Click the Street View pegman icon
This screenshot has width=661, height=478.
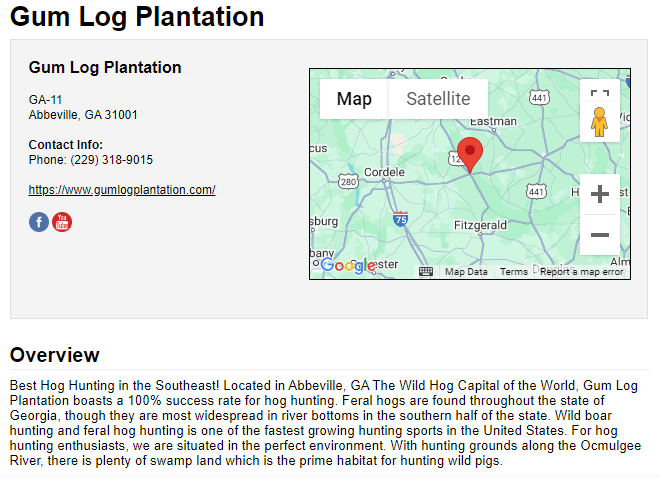point(599,124)
